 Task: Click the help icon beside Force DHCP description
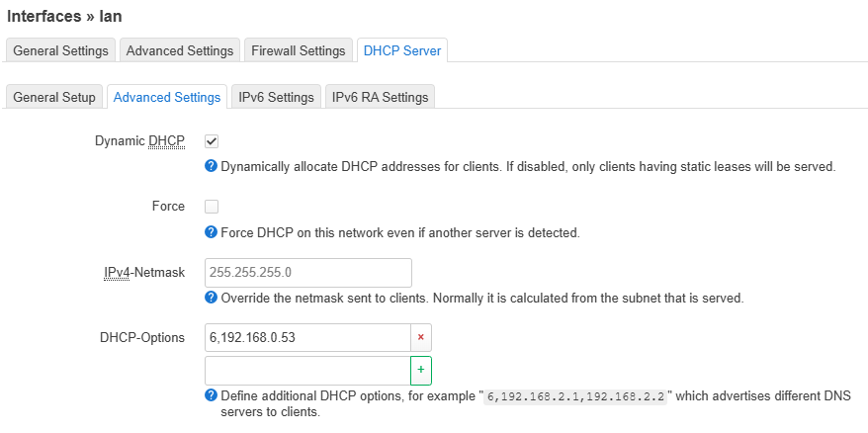[211, 232]
